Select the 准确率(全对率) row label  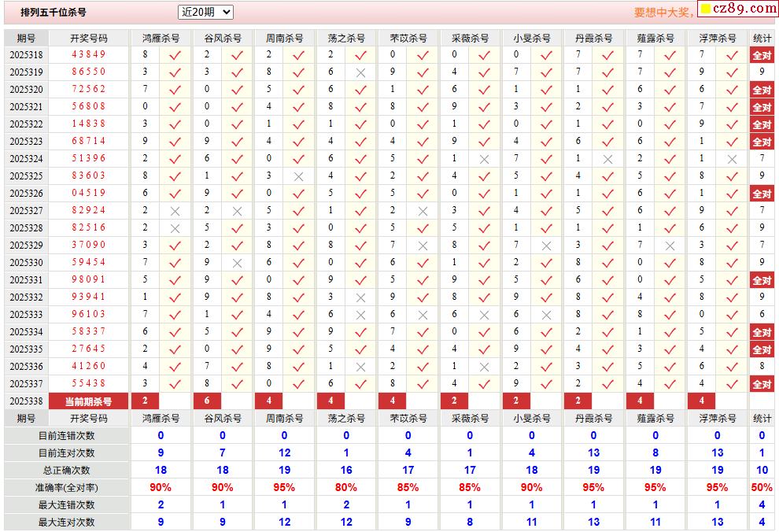(67, 488)
